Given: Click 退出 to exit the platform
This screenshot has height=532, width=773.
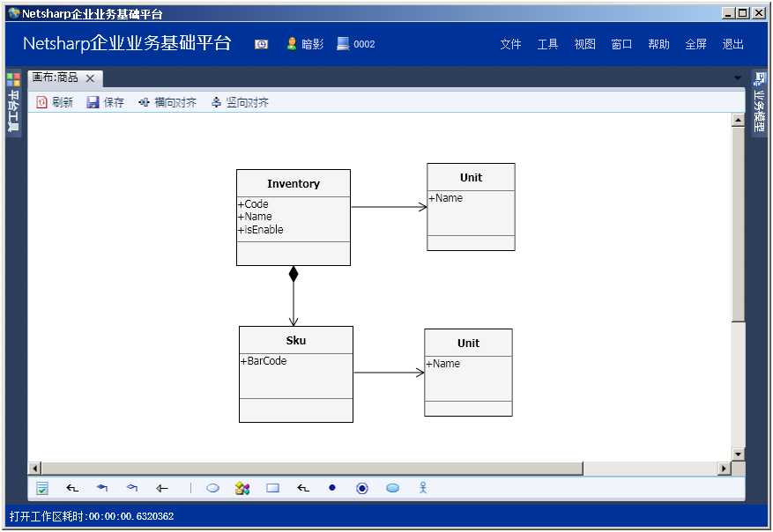Looking at the screenshot, I should [732, 44].
